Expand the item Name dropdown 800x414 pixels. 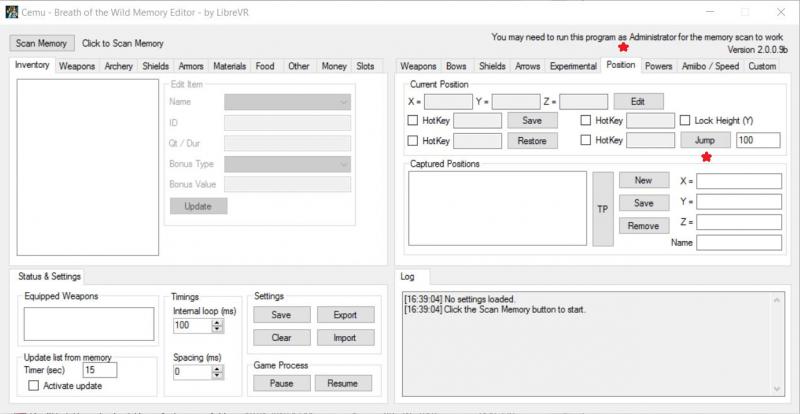coord(288,102)
